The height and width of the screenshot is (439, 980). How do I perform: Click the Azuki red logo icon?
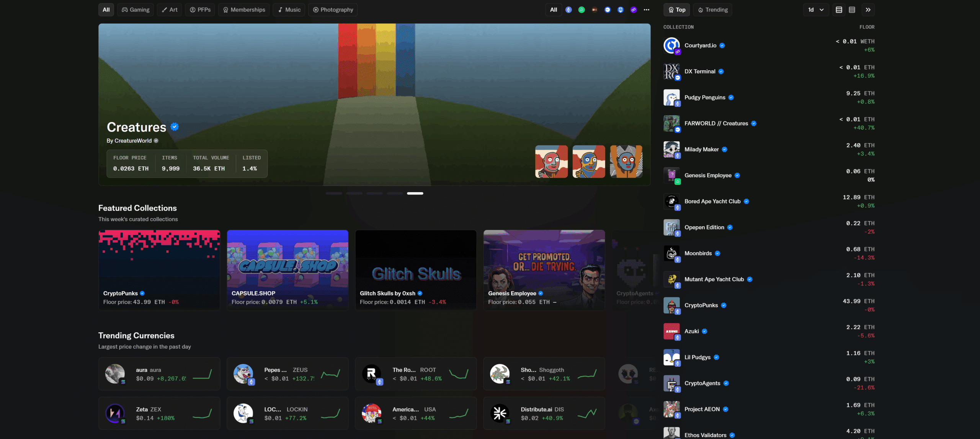(x=671, y=331)
